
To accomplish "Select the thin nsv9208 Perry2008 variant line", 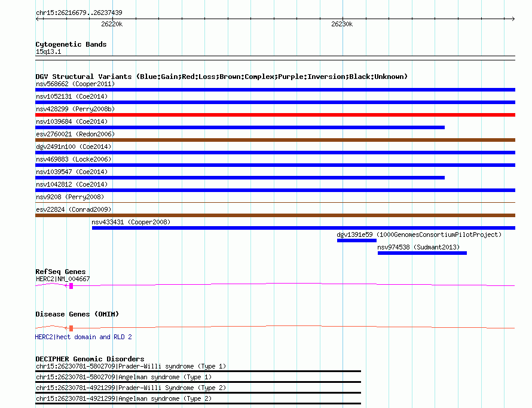I will tap(275, 203).
